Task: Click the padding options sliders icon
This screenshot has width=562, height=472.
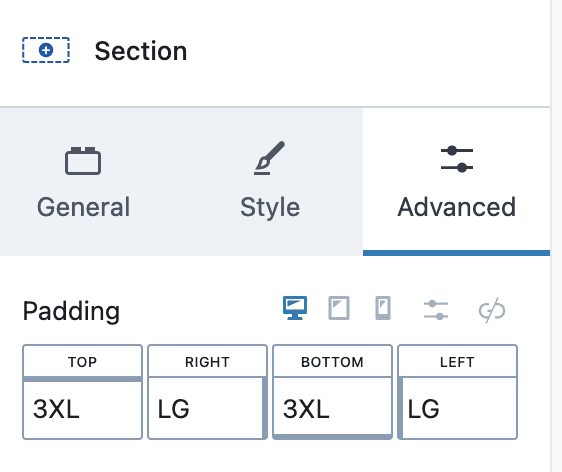Action: tap(436, 310)
